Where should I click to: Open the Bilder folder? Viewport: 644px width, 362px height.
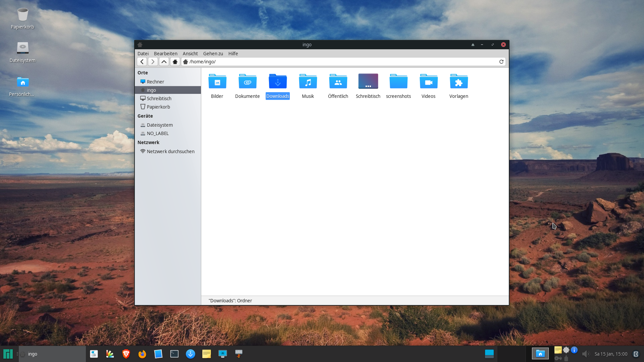[217, 82]
